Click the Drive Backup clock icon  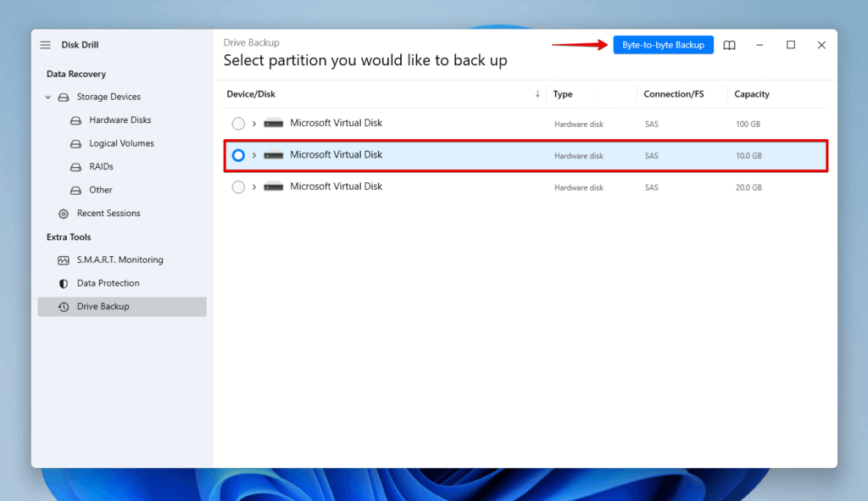(62, 307)
